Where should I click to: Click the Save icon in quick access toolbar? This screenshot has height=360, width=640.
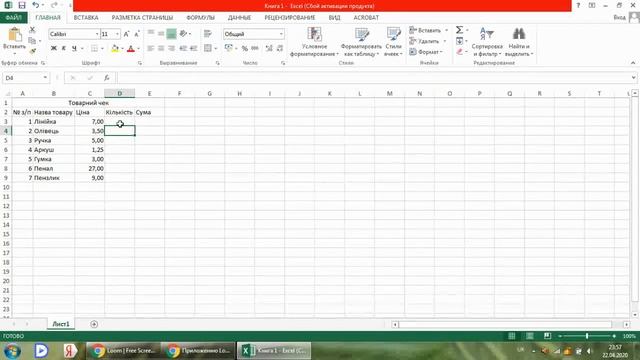tap(22, 5)
